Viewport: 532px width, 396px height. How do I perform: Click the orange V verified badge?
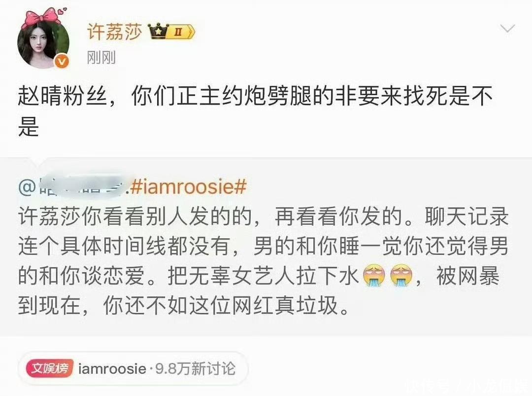coord(62,62)
